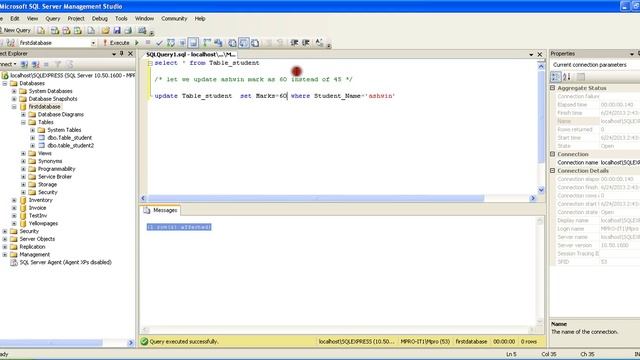Click the Cancel Executing Query stop icon
Viewport: 640px width, 360px height.
click(148, 42)
